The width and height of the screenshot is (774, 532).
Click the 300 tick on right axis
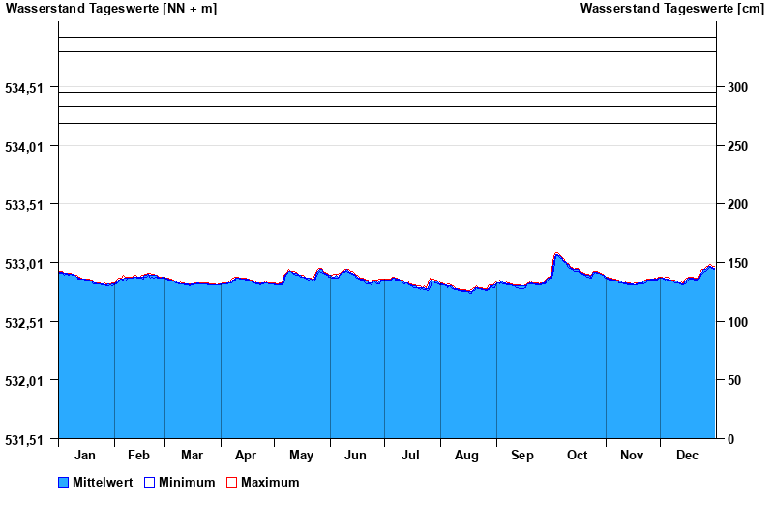point(738,87)
